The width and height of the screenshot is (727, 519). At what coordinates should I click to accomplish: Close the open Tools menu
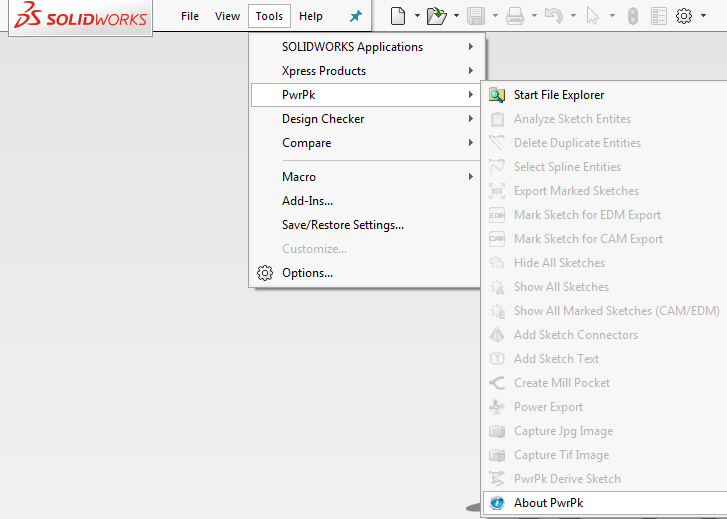point(269,16)
